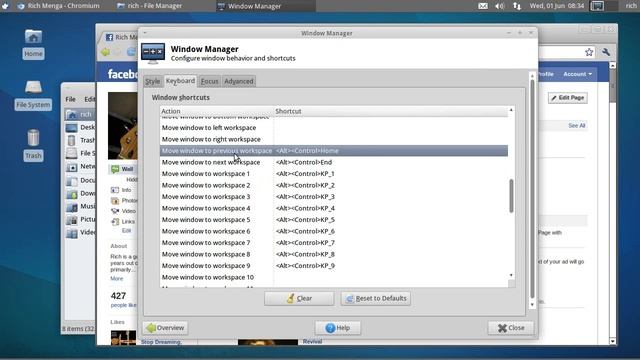
Task: Click shortcut list scroll down arrow
Action: (511, 275)
